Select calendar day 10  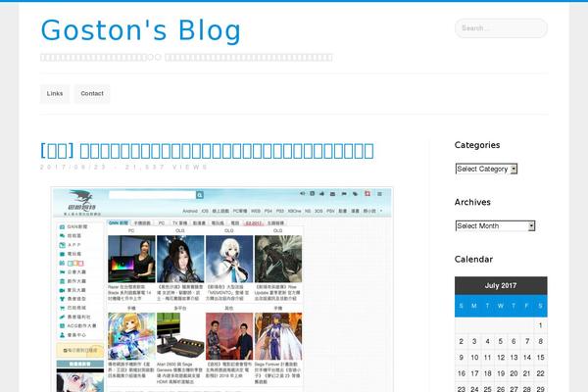pyautogui.click(x=474, y=358)
